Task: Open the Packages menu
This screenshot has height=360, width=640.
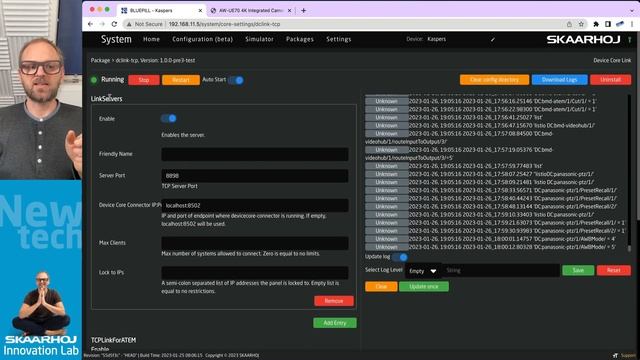Action: click(300, 39)
